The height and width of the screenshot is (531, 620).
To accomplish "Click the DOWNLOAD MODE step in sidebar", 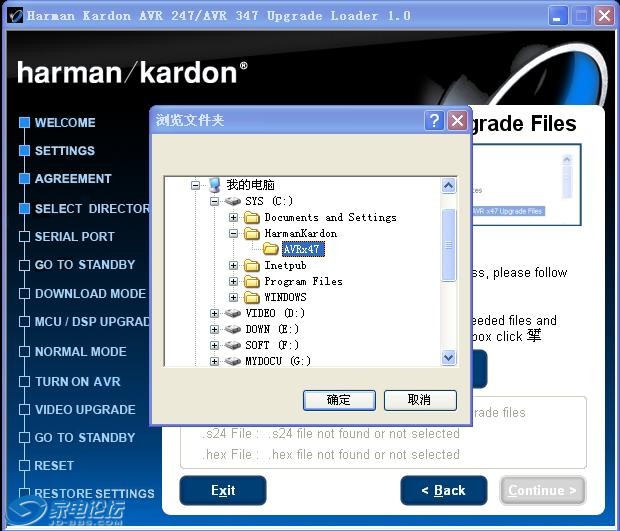I will coord(91,293).
